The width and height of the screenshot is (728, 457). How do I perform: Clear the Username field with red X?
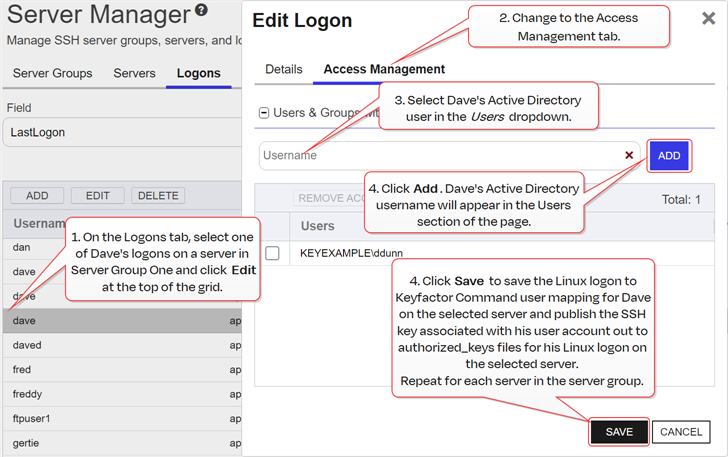629,155
